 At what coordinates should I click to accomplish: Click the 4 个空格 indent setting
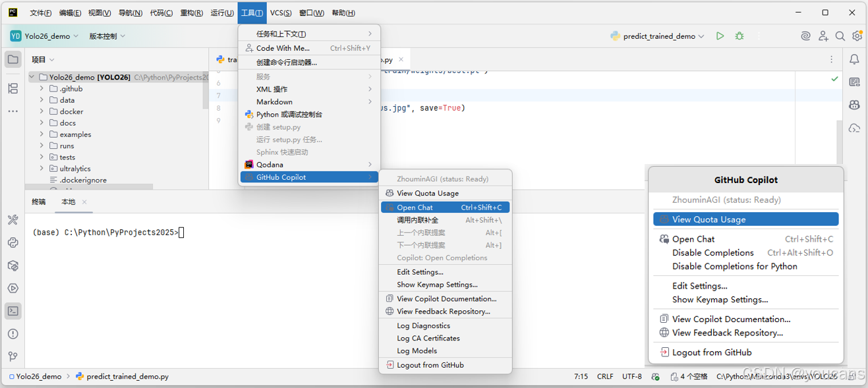tap(689, 377)
